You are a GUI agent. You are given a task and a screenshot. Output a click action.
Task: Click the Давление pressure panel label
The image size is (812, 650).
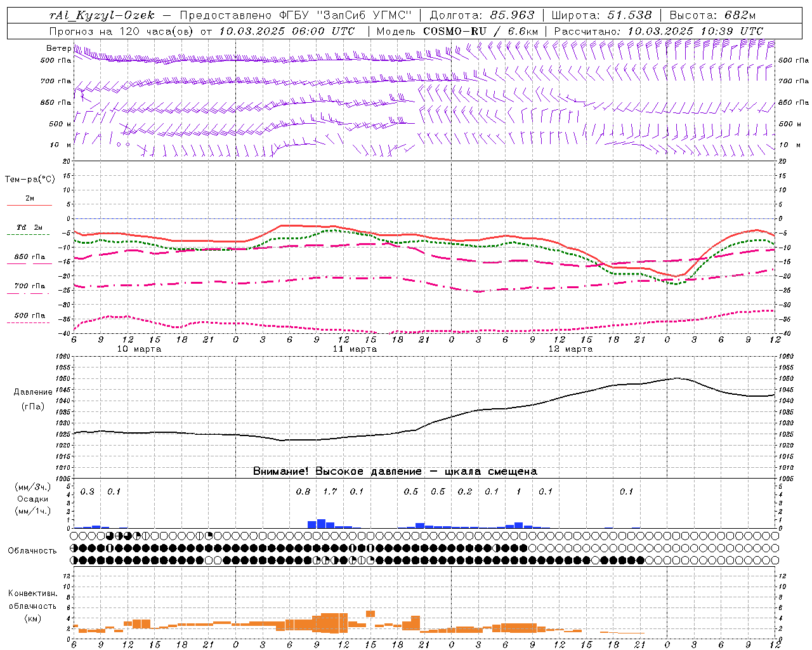pyautogui.click(x=33, y=392)
